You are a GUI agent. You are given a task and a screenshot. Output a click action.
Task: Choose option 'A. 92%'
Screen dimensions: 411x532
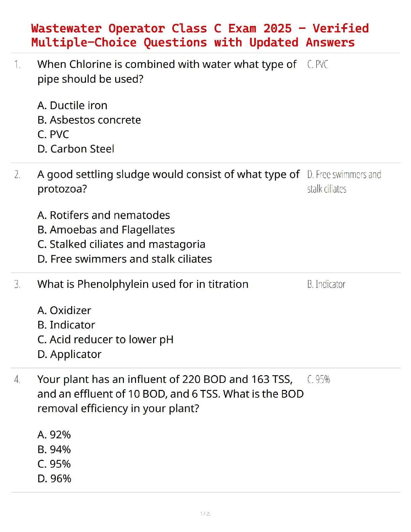click(x=54, y=435)
